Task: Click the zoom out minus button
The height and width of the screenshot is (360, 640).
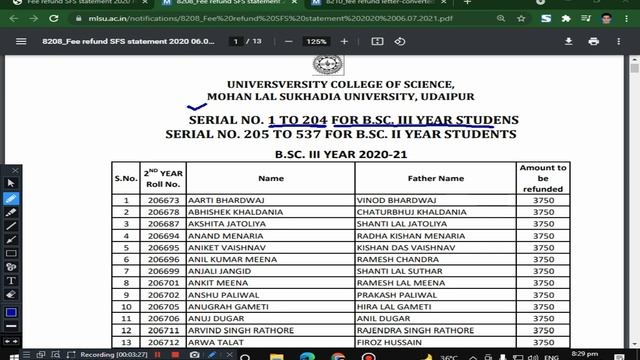Action: coord(289,42)
